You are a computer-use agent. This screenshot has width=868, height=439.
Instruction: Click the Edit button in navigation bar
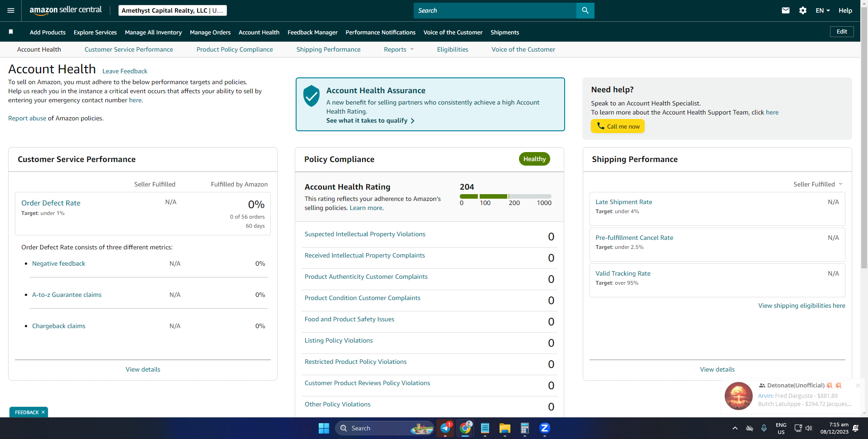coord(842,32)
